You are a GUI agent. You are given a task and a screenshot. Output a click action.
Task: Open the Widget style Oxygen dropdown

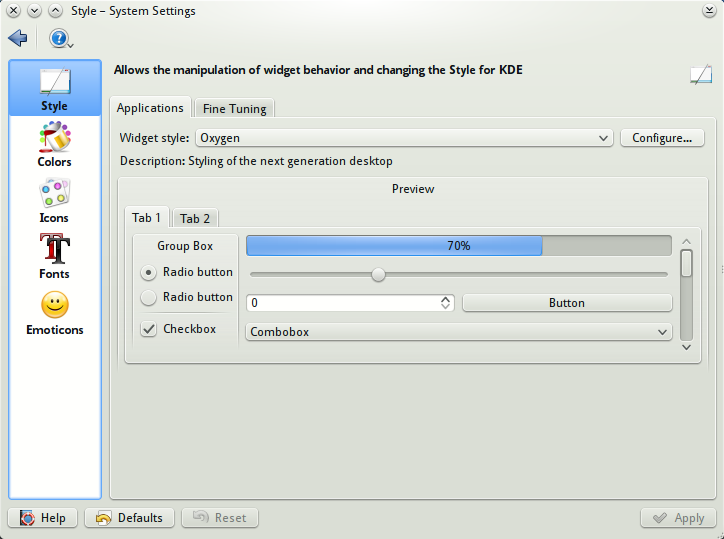(x=404, y=138)
